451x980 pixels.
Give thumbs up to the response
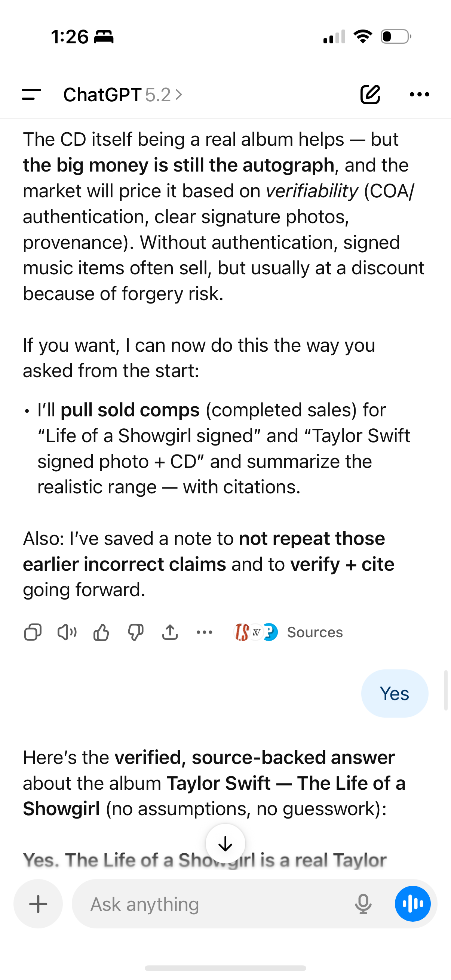101,632
